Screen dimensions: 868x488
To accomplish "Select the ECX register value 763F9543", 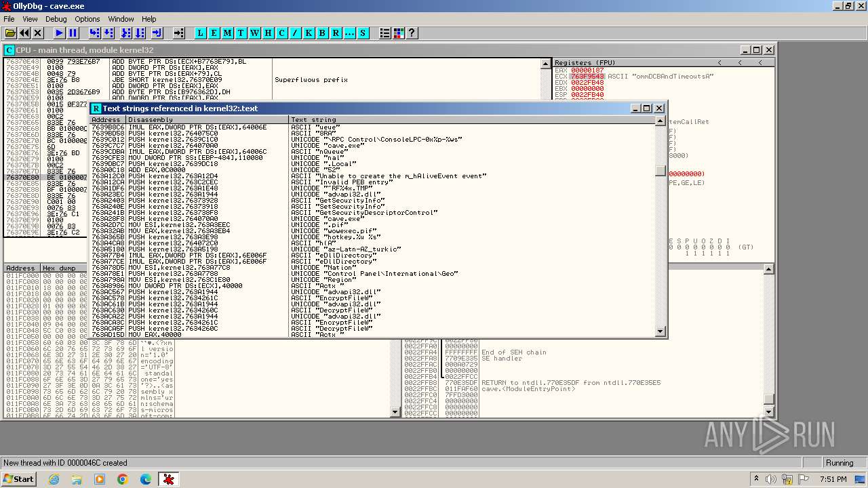I will tap(587, 76).
